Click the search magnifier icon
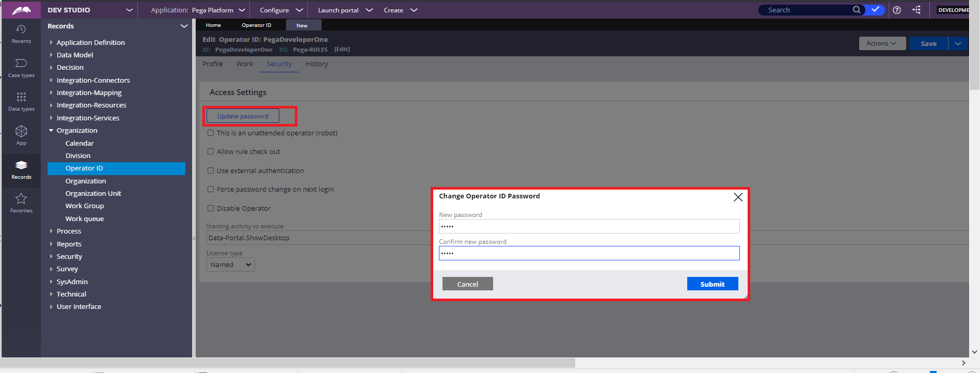 (857, 10)
